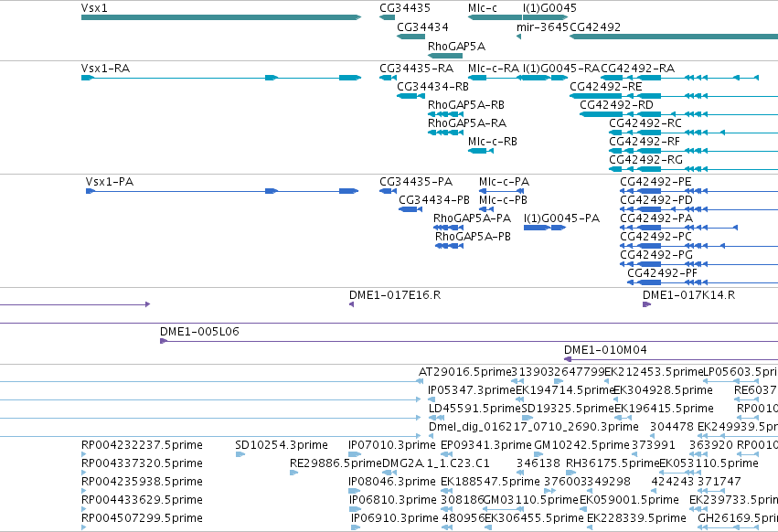
Task: Click the IP07010.3prime EST label
Action: (392, 445)
